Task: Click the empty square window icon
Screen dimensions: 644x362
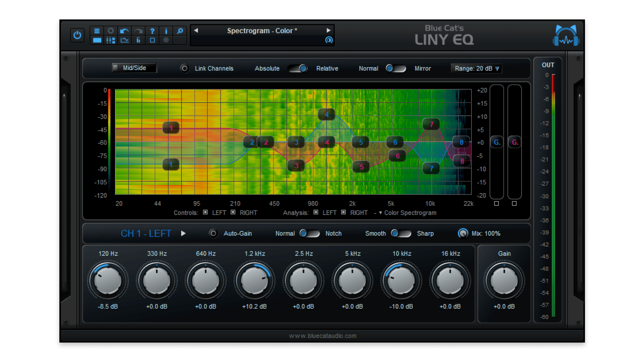Action: coord(152,40)
